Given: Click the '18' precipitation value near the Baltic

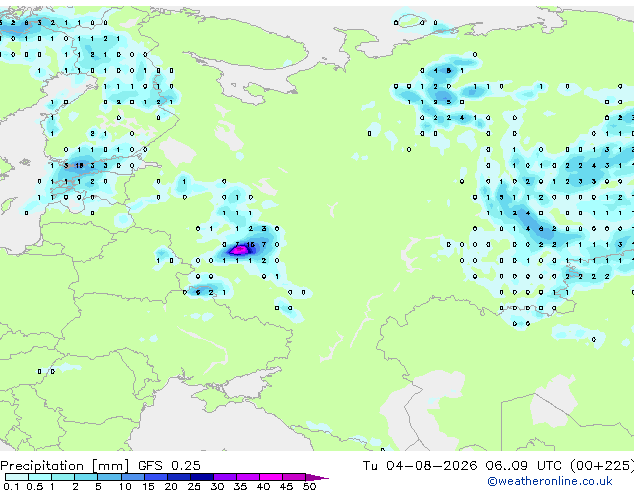Looking at the screenshot, I should pos(79,165).
